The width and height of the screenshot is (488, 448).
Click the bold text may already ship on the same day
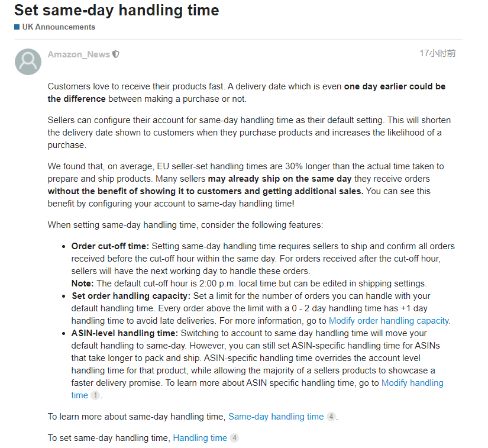pyautogui.click(x=280, y=179)
